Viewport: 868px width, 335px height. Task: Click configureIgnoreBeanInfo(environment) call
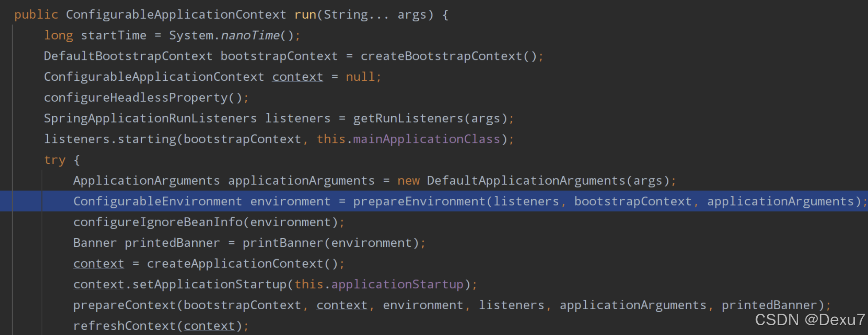pos(206,222)
